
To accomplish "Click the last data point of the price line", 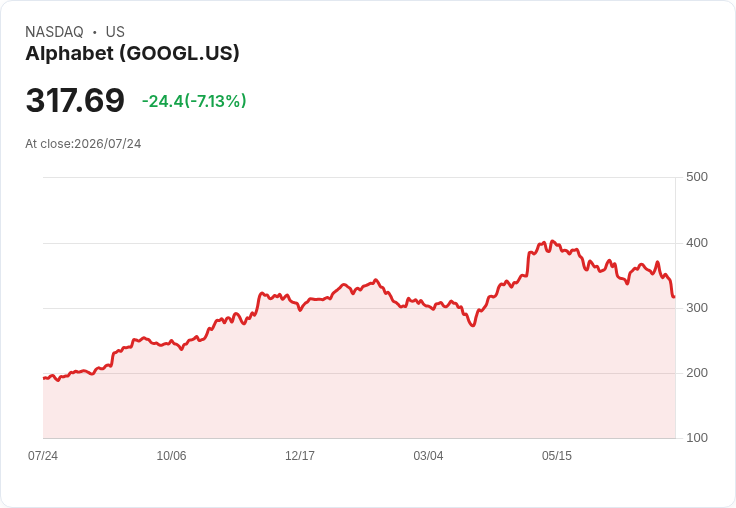I will pos(675,297).
